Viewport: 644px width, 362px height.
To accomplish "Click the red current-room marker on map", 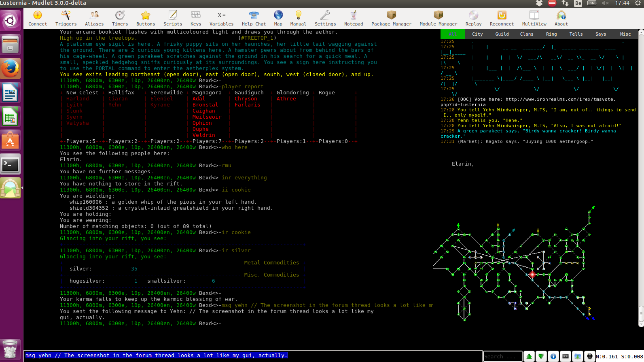I will (x=532, y=275).
